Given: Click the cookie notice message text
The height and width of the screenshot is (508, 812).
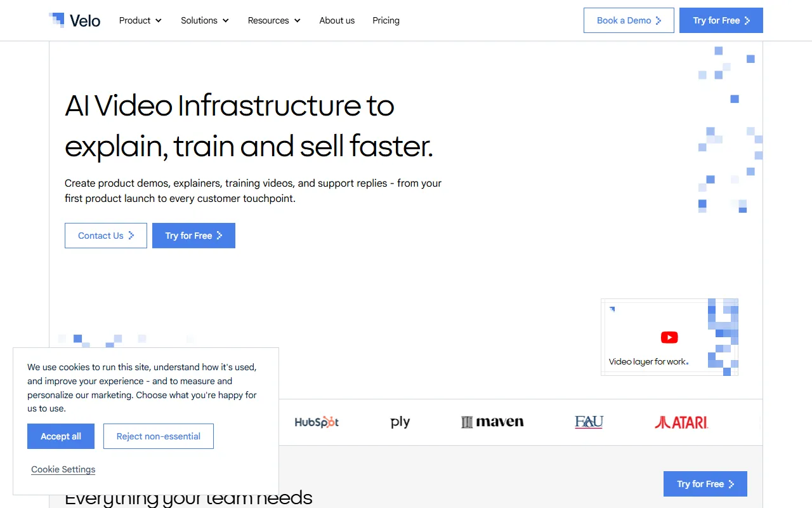Looking at the screenshot, I should pos(142,387).
